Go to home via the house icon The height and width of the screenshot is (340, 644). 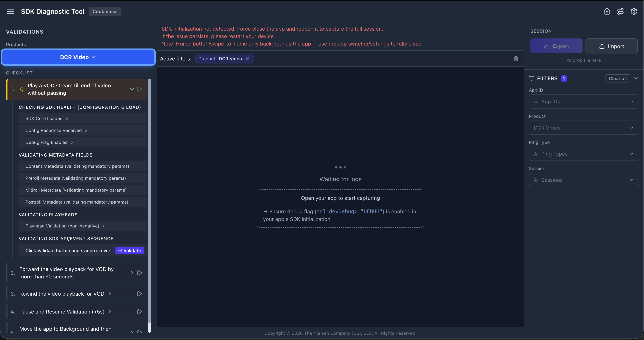607,11
